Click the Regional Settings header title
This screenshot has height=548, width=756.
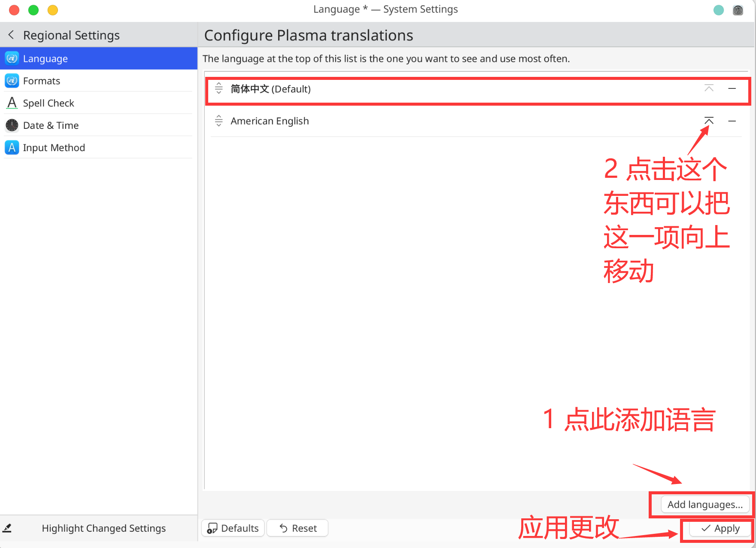tap(71, 35)
